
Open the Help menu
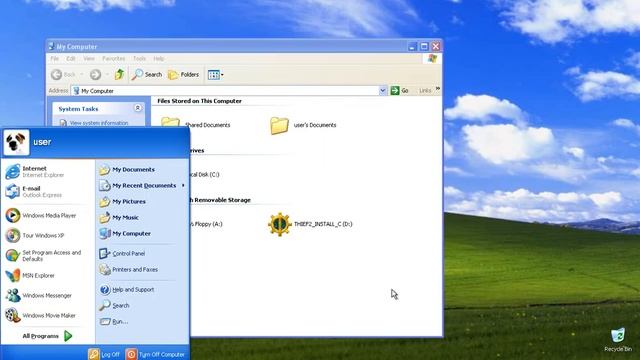159,59
